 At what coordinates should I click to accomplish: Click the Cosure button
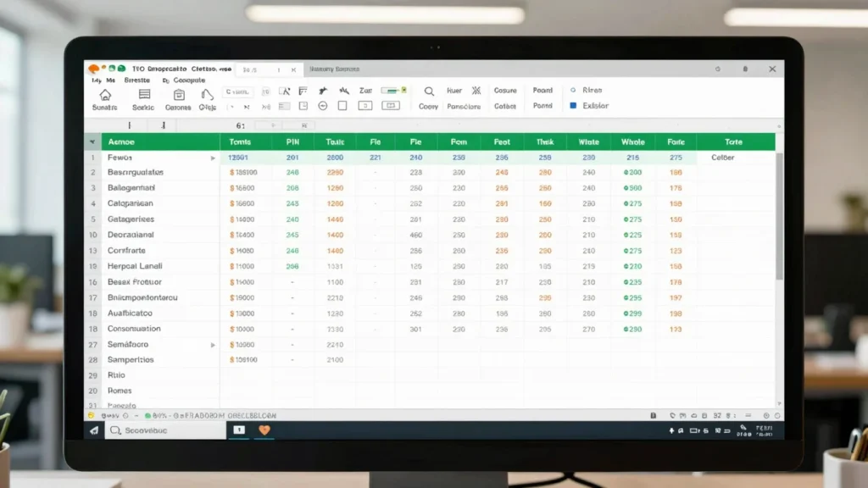point(505,90)
